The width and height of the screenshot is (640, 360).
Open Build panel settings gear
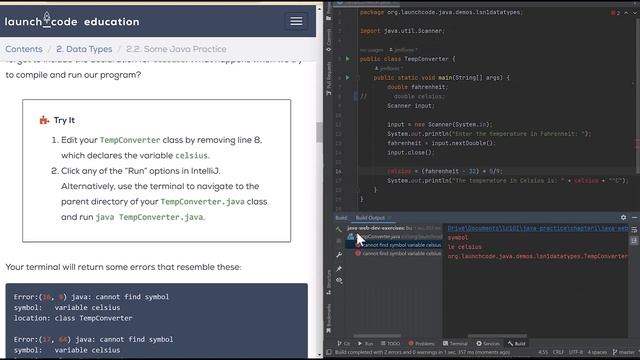point(623,218)
